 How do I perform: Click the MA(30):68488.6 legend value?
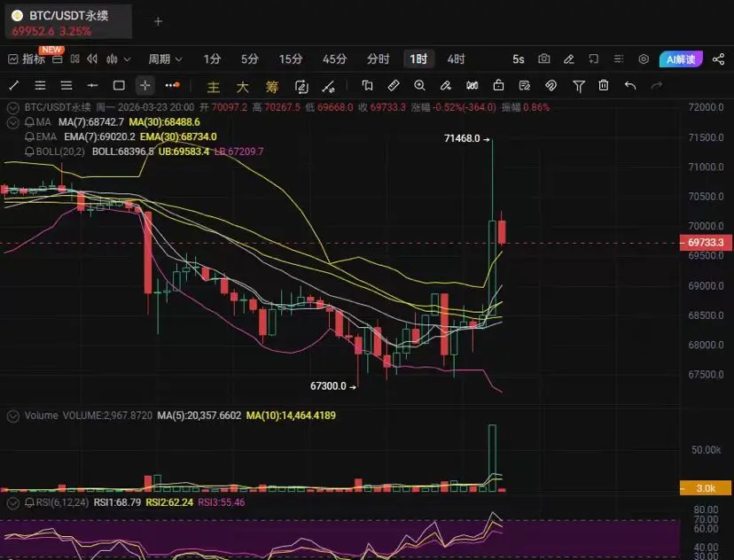tap(164, 122)
